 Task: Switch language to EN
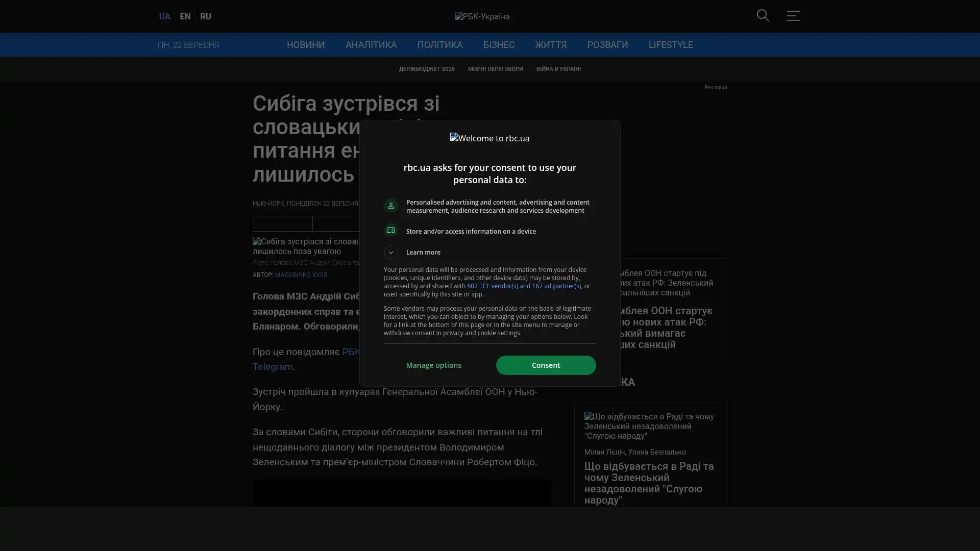point(185,16)
